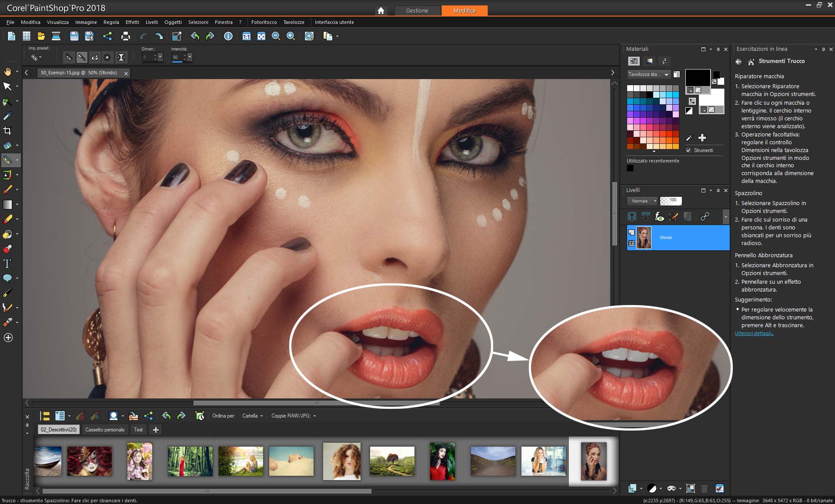Expand the Cartella sort order dropdown
The height and width of the screenshot is (504, 835).
[x=252, y=416]
